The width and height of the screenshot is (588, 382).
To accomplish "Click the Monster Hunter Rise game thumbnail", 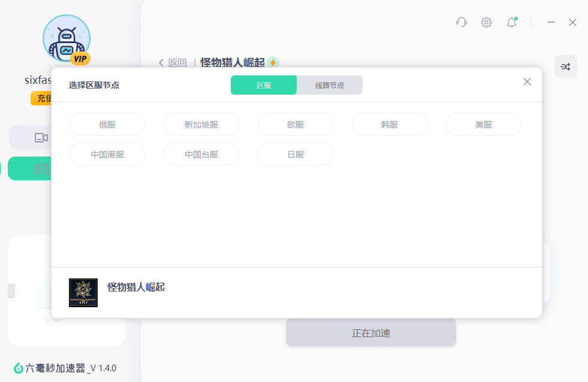I will [83, 293].
